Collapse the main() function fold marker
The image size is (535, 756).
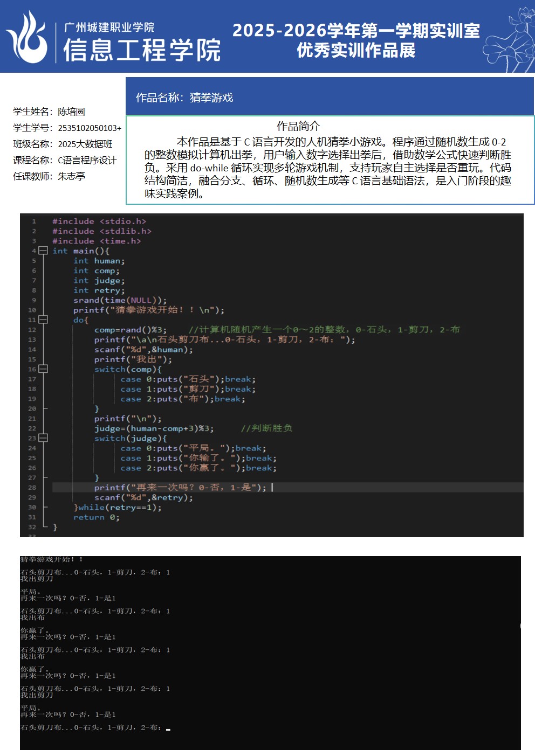(x=43, y=251)
